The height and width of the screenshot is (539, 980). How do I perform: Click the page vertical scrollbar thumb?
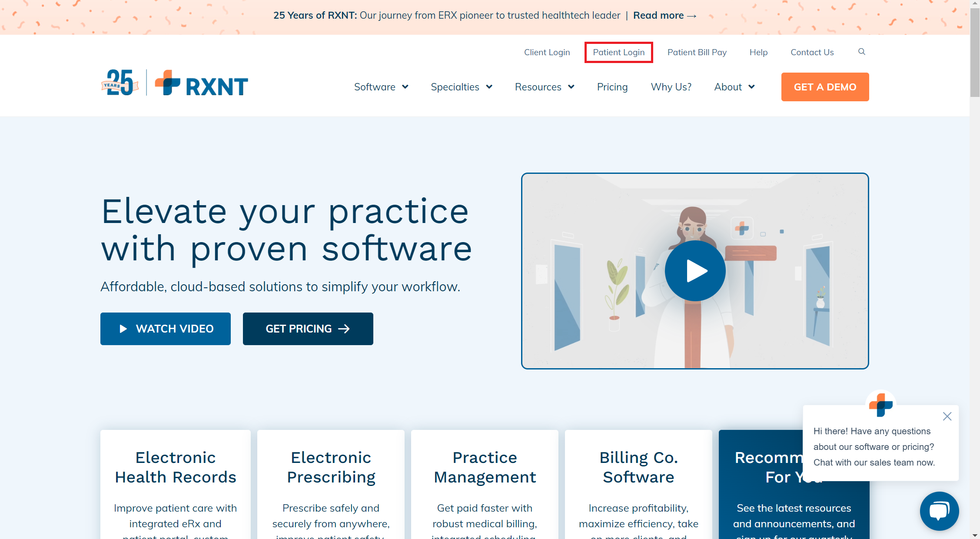pos(975,52)
